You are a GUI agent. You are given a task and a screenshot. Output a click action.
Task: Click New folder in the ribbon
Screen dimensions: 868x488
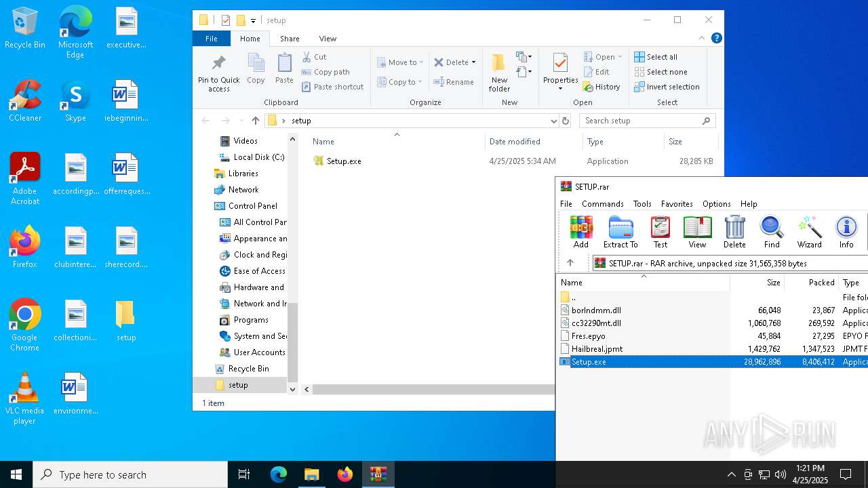pyautogui.click(x=499, y=73)
